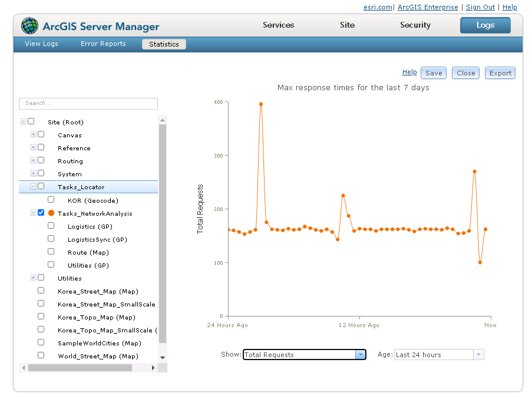532x399 pixels.
Task: Expand the System folder
Action: (33, 173)
